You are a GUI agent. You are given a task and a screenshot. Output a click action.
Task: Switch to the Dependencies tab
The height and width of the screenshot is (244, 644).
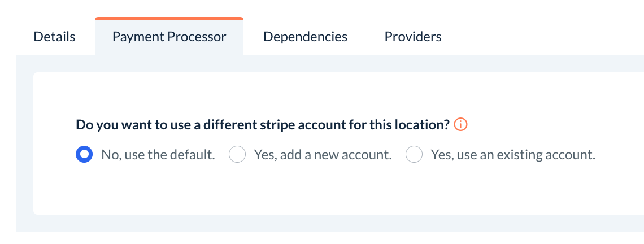305,37
